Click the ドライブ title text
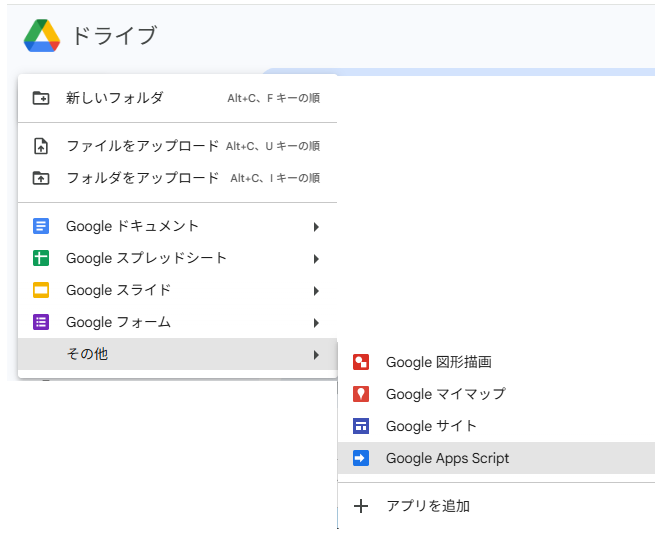 point(115,35)
